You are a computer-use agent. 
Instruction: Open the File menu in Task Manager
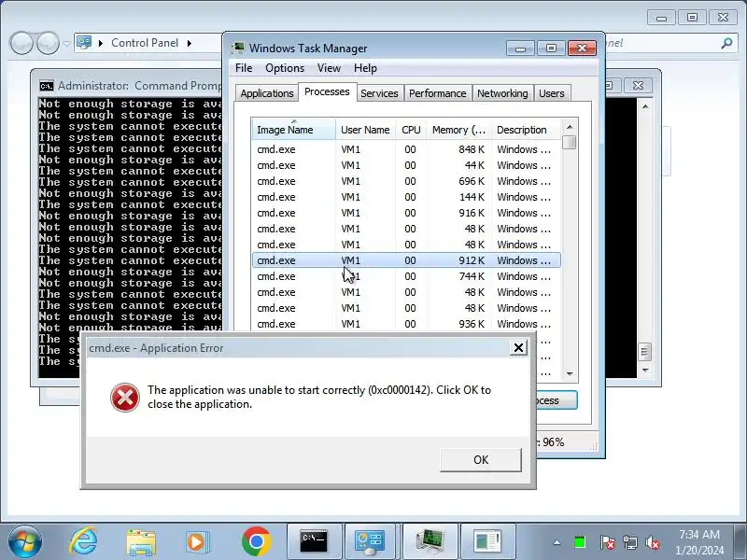(x=244, y=68)
